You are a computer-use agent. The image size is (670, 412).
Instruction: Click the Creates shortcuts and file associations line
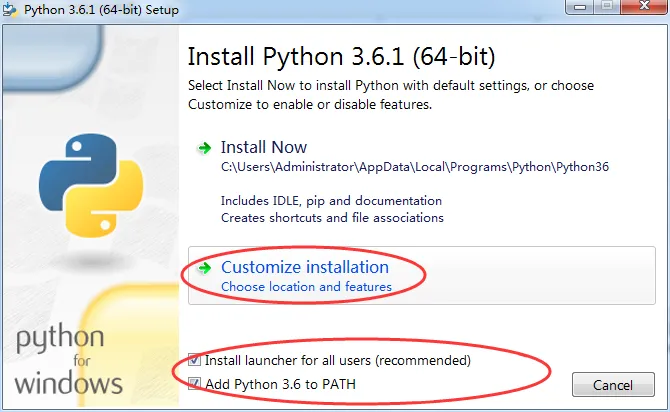coord(332,217)
